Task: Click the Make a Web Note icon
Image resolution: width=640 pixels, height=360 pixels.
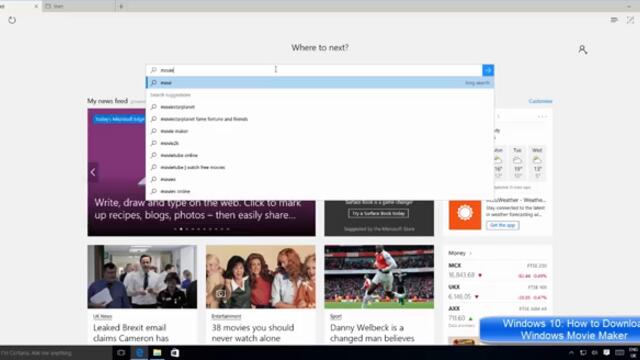Action: (x=630, y=20)
